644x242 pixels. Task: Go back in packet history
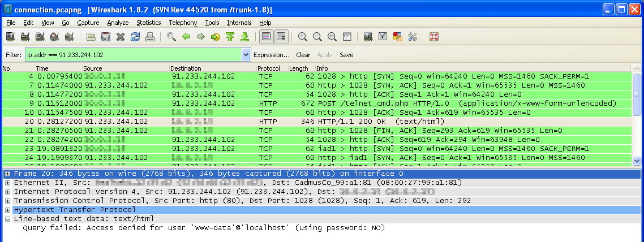click(186, 37)
